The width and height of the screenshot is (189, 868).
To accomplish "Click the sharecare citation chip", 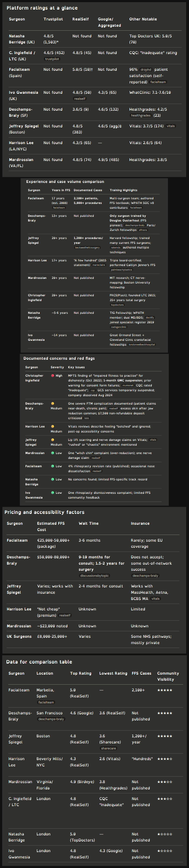I will pos(108,748).
